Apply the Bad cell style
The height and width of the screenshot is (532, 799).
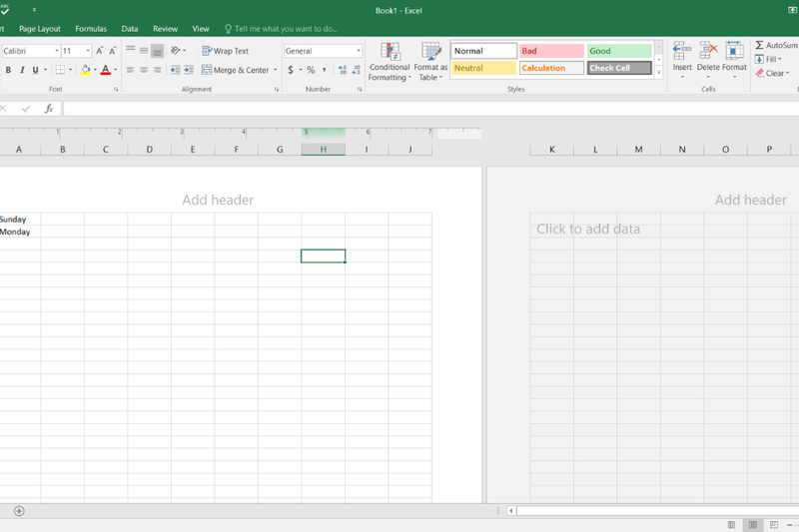pos(552,51)
